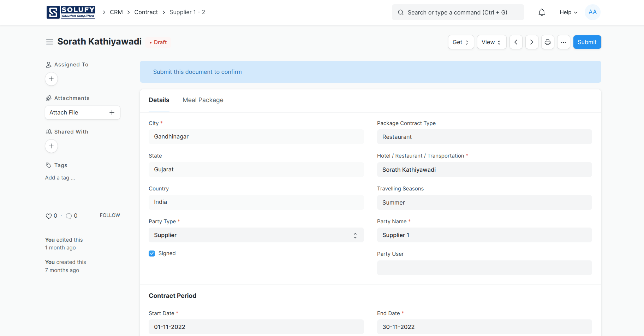Click the Attach File button

point(82,112)
